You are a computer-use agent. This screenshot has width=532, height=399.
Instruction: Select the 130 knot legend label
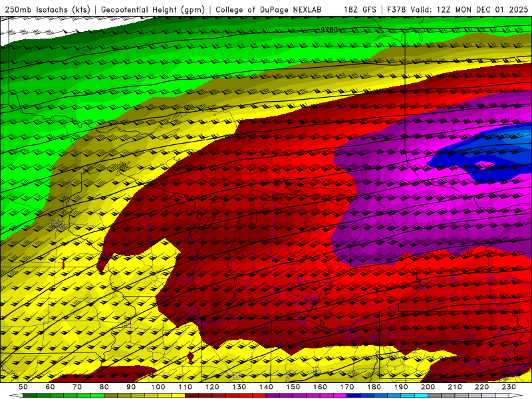coord(239,387)
